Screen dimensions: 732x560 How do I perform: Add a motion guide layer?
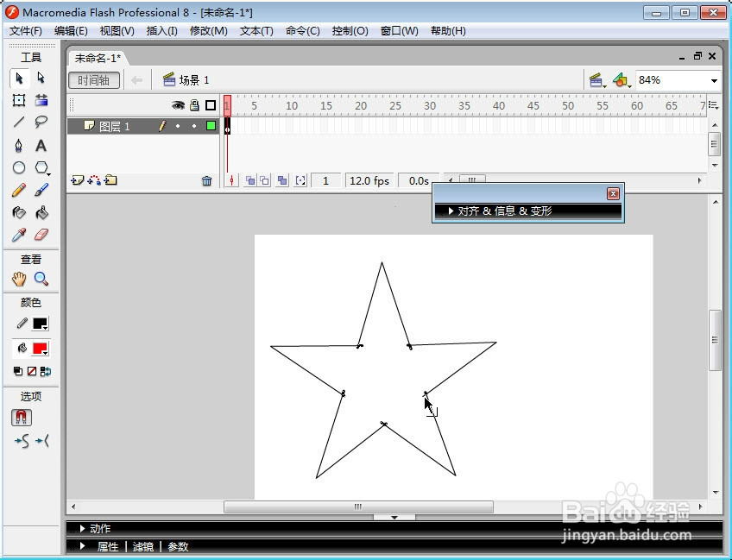94,180
